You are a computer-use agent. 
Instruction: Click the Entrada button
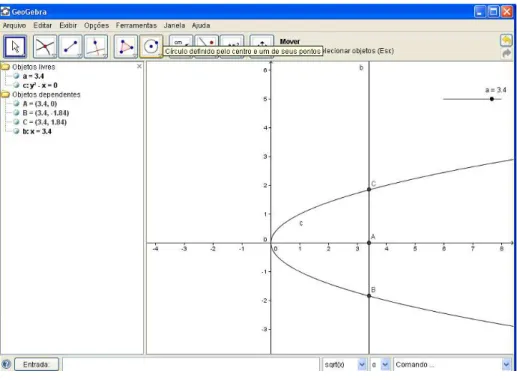(36, 364)
